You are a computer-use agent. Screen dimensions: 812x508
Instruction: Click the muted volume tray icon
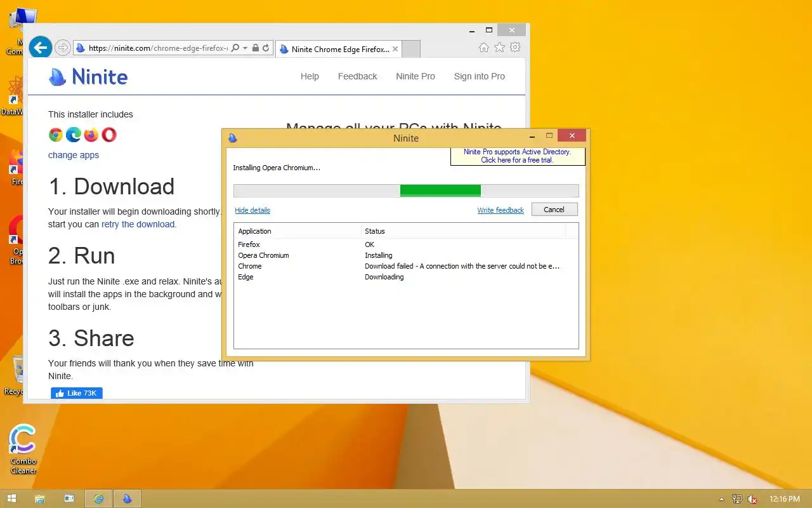coord(752,499)
